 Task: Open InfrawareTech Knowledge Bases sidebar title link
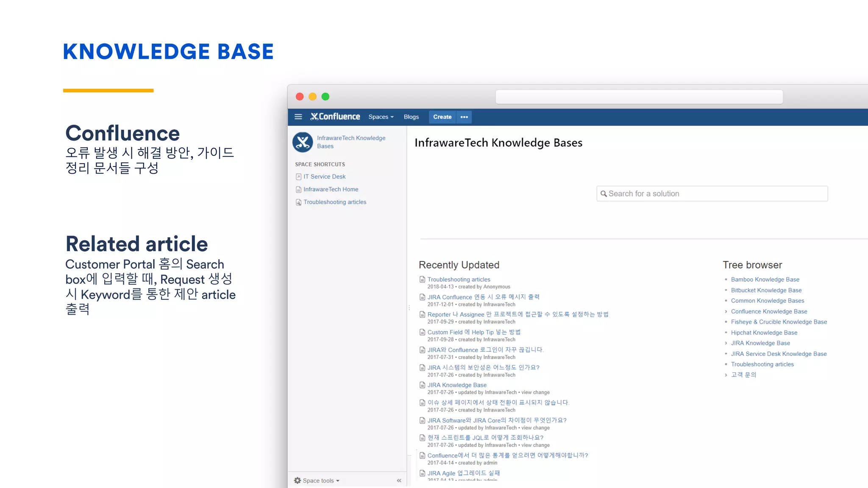click(351, 142)
